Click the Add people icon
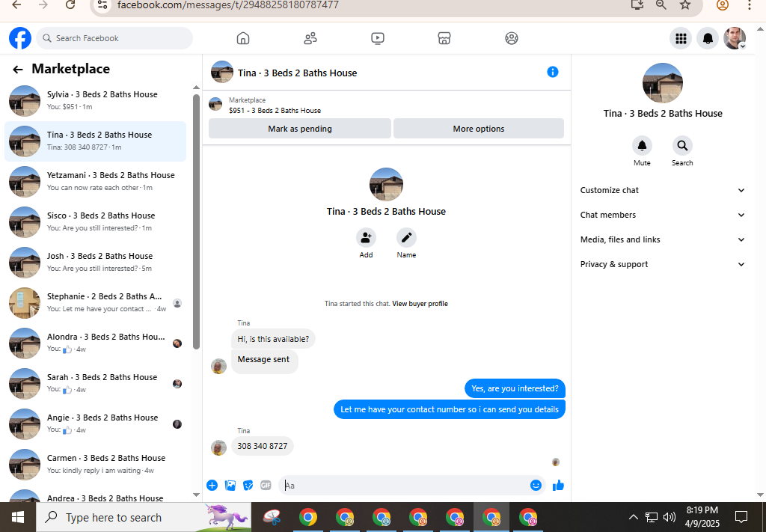This screenshot has width=766, height=532. (366, 238)
